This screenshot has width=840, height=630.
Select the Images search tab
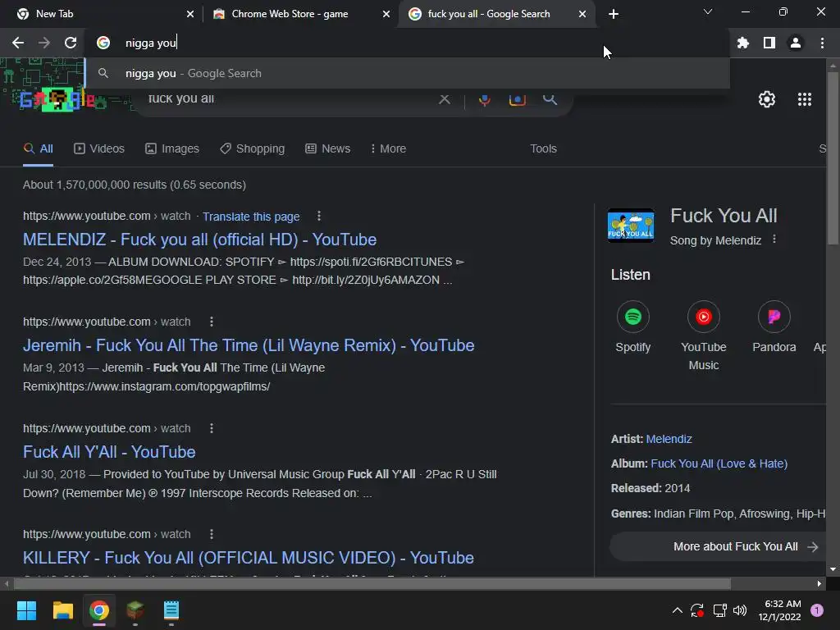172,148
